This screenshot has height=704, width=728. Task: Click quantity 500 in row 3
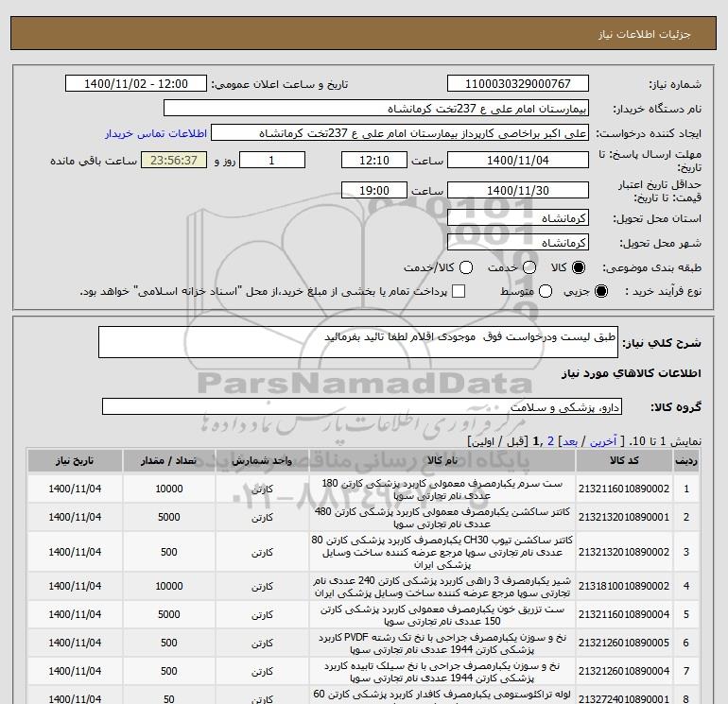pyautogui.click(x=169, y=552)
